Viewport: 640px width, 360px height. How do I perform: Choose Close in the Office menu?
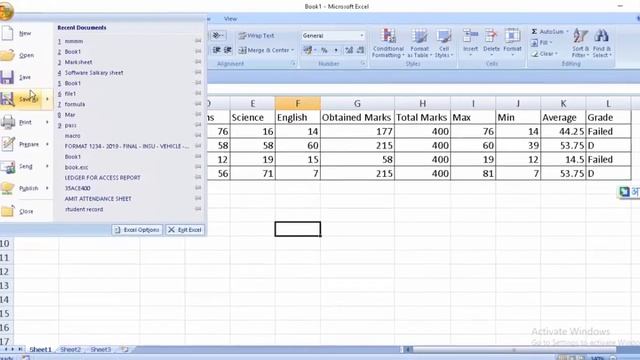point(27,211)
